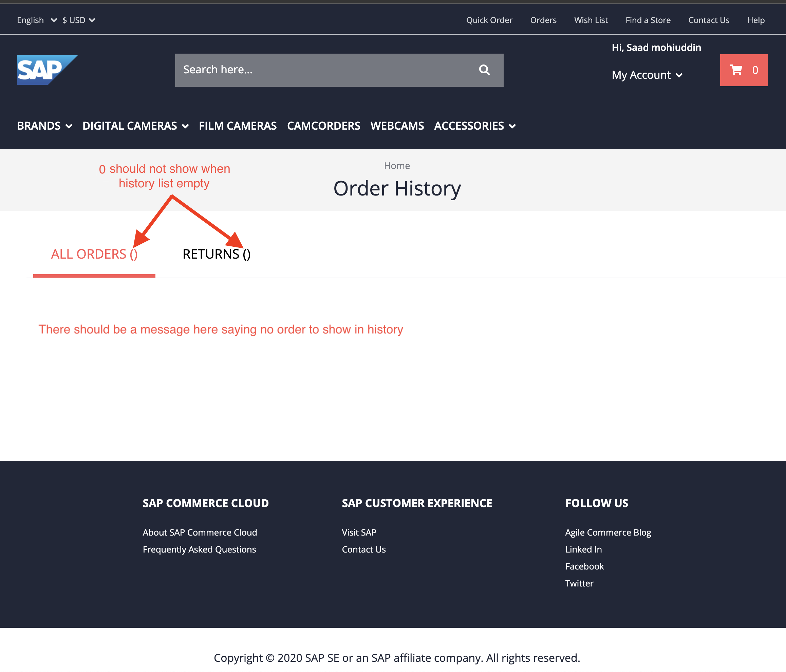Expand the Brands menu
786x672 pixels.
coord(44,126)
